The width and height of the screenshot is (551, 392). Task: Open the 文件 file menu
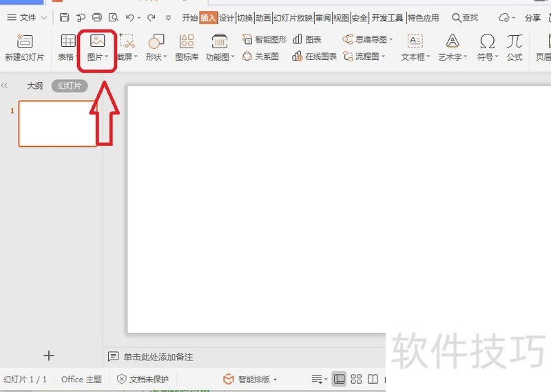(27, 17)
